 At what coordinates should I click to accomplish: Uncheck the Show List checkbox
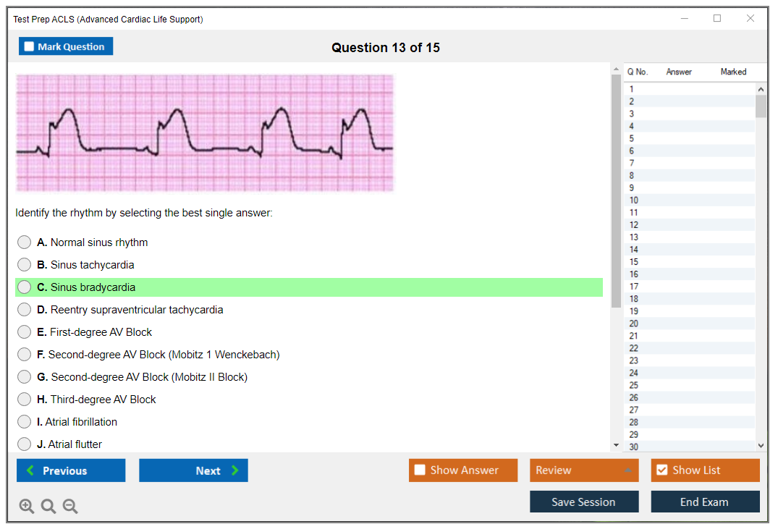(661, 470)
